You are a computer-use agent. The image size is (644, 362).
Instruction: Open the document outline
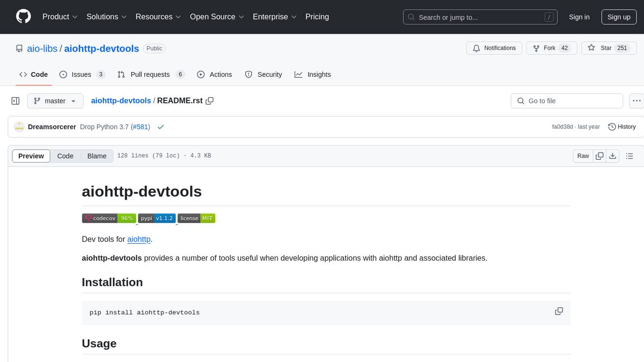click(629, 156)
